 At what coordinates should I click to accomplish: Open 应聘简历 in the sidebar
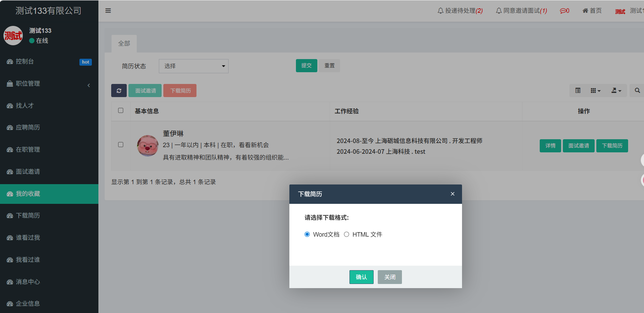click(28, 127)
